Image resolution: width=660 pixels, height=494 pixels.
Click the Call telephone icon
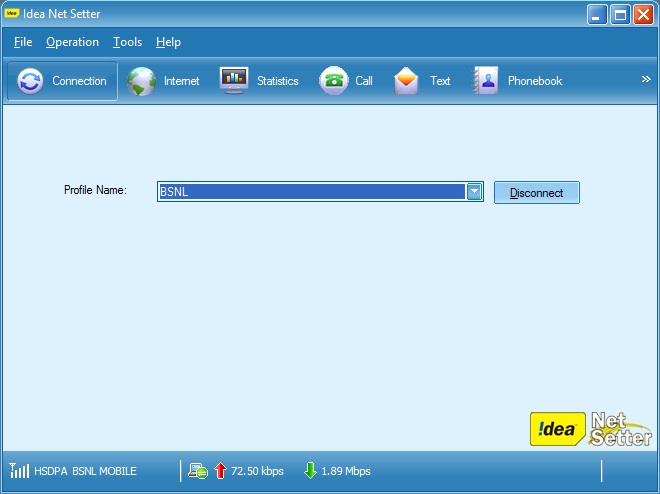coord(333,80)
